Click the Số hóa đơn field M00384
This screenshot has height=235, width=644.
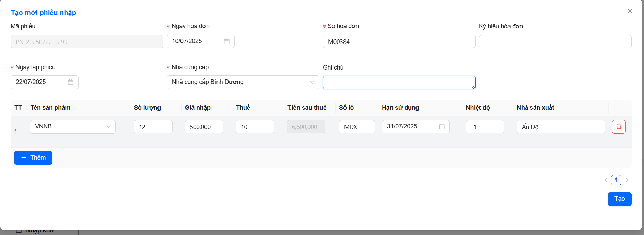tap(399, 41)
